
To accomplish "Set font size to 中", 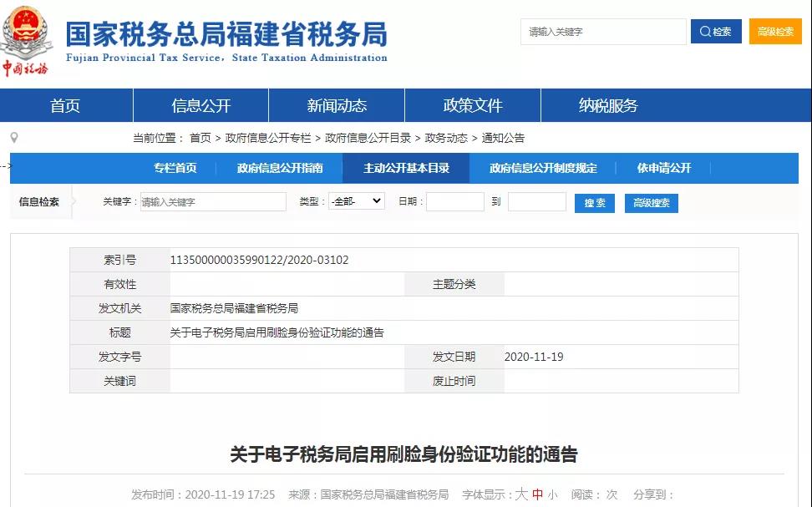I will [537, 494].
